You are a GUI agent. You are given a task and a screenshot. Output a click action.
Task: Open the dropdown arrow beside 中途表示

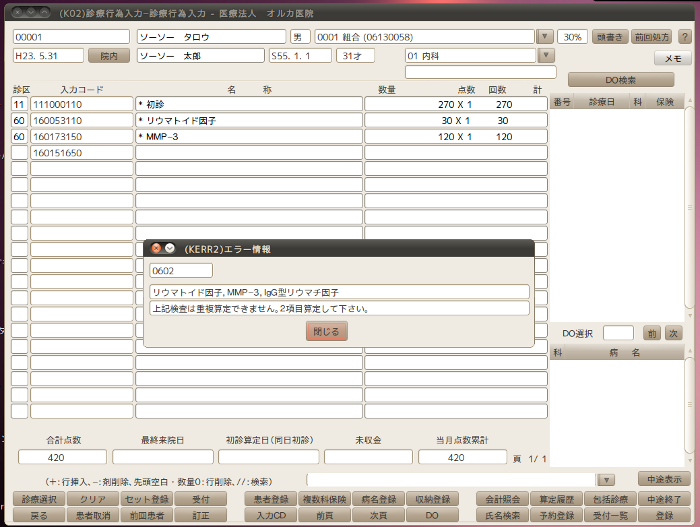pyautogui.click(x=606, y=480)
